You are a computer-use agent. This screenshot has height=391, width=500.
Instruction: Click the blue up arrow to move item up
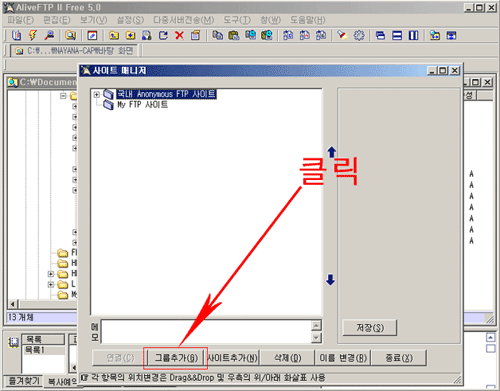(331, 152)
